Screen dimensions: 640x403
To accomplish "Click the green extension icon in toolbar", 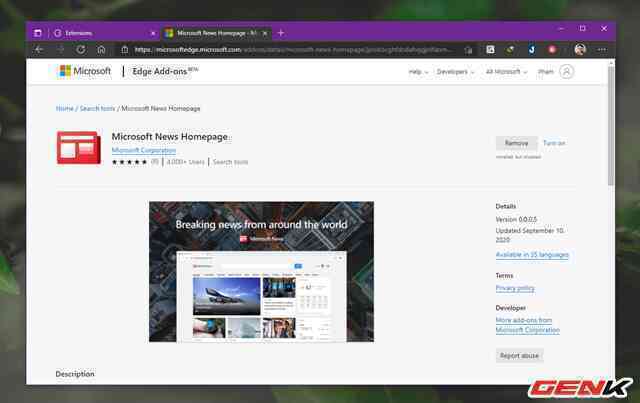I will click(x=510, y=50).
